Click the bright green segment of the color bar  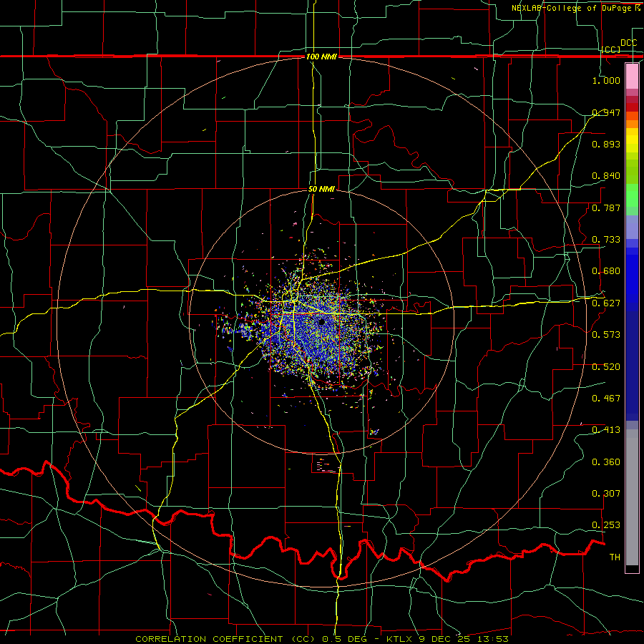[632, 195]
